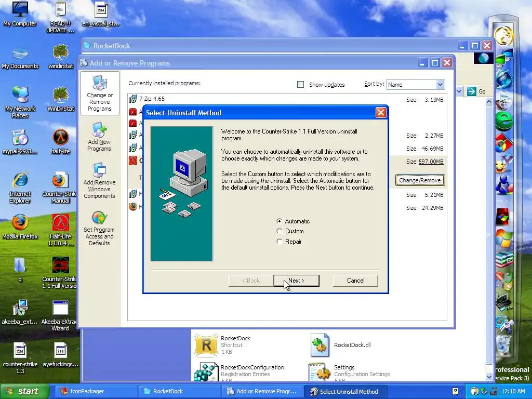532x399 pixels.
Task: Close the Select Uninstall Method dialog
Action: pos(381,113)
